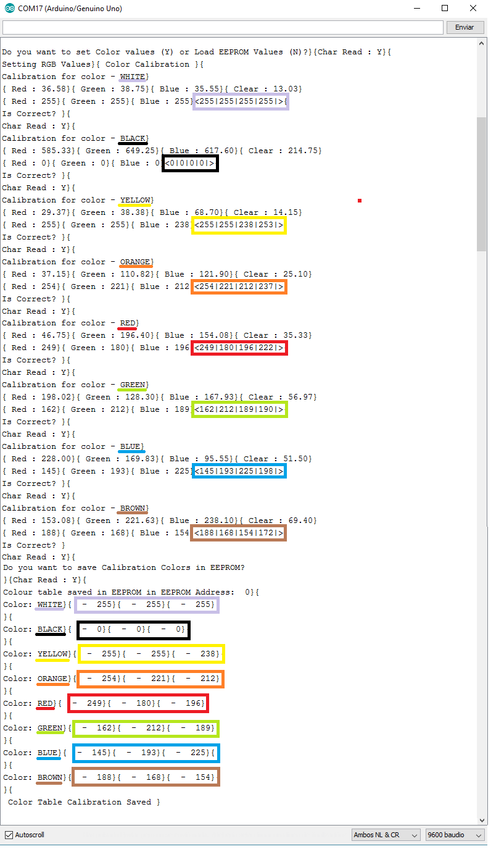The height and width of the screenshot is (857, 504).
Task: Toggle the Autoscroll checkbox
Action: tap(9, 835)
